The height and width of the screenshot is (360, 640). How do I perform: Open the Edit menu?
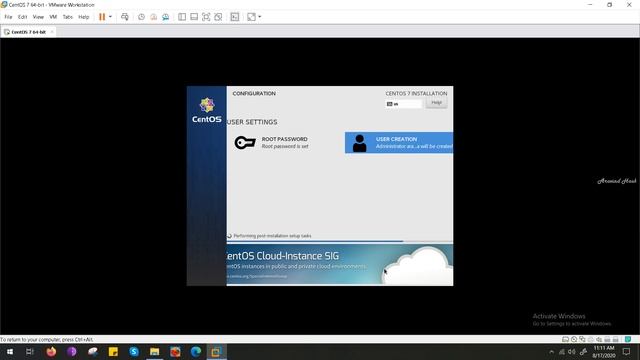coord(22,17)
